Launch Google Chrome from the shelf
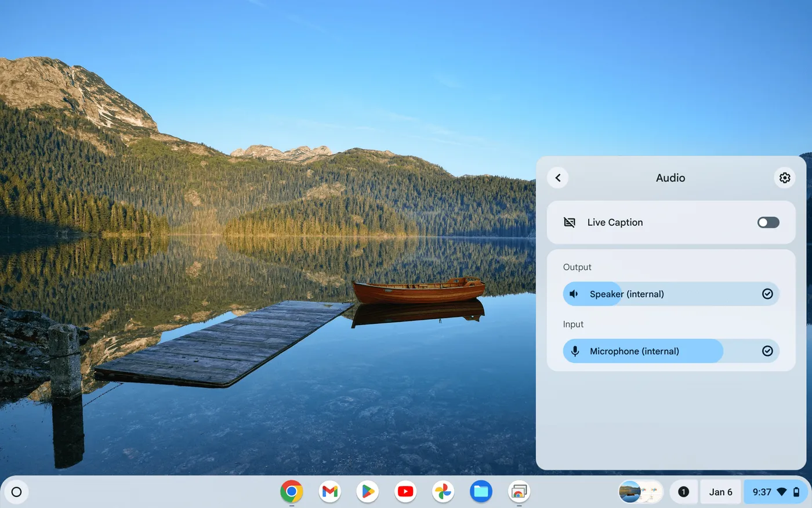The height and width of the screenshot is (508, 812). [x=292, y=492]
